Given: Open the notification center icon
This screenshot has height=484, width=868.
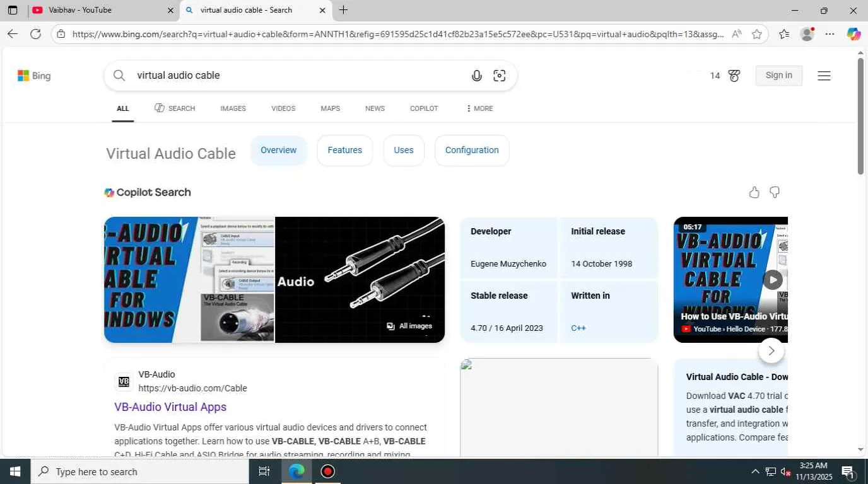Looking at the screenshot, I should pos(848,471).
